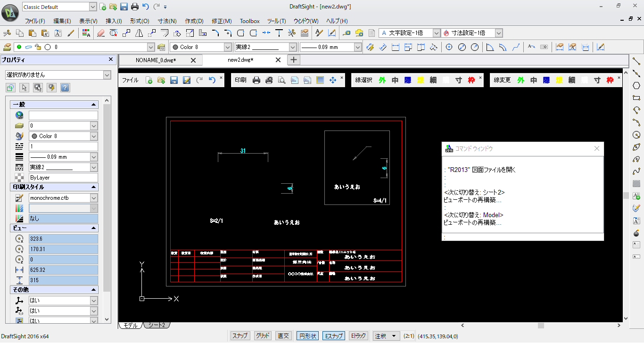
Task: Click the Save icon in ファイル toolbar
Action: pos(174,80)
